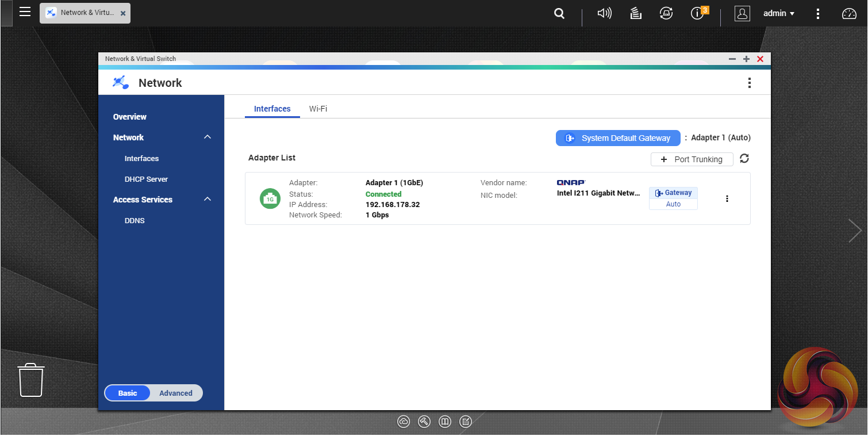Click System Default Gateway button
The image size is (868, 436).
pos(618,138)
